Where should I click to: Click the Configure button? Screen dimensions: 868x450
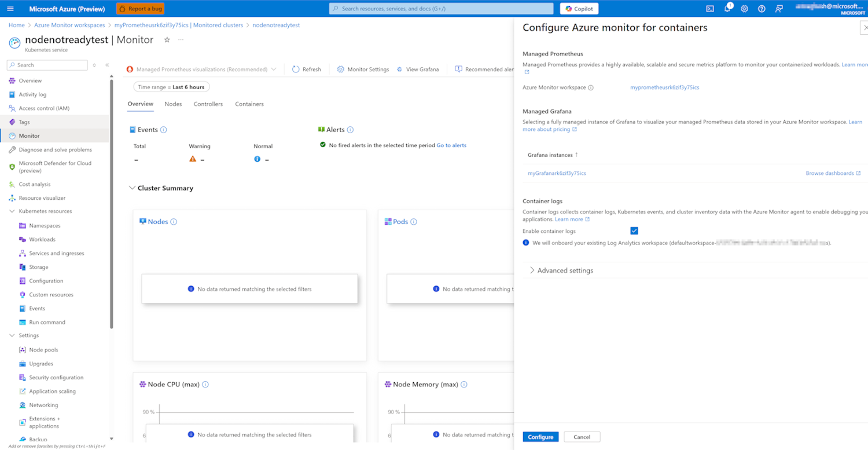[540, 437]
